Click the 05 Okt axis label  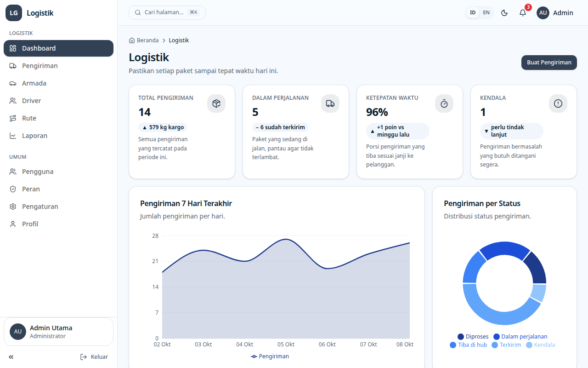click(x=286, y=345)
